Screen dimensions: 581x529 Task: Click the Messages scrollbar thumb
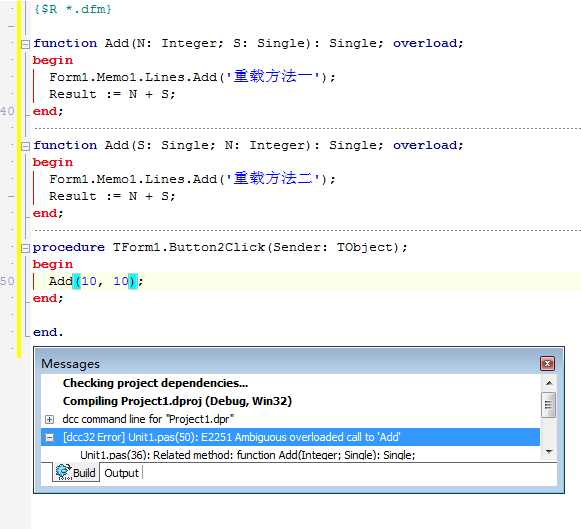point(549,405)
